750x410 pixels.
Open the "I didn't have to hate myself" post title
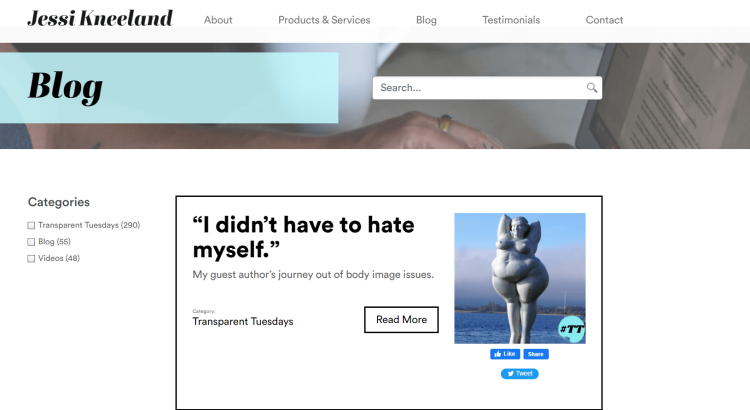click(303, 237)
